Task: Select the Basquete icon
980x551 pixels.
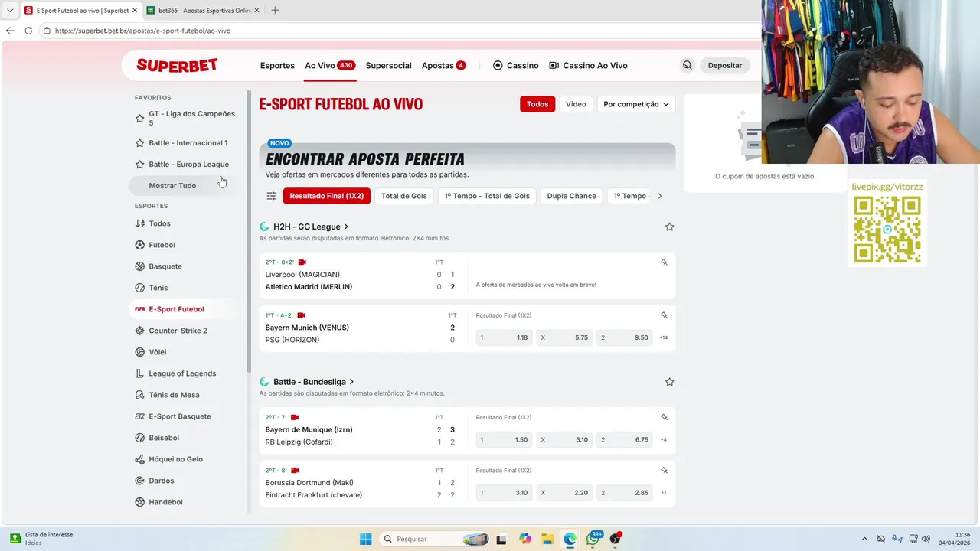Action: coord(139,266)
